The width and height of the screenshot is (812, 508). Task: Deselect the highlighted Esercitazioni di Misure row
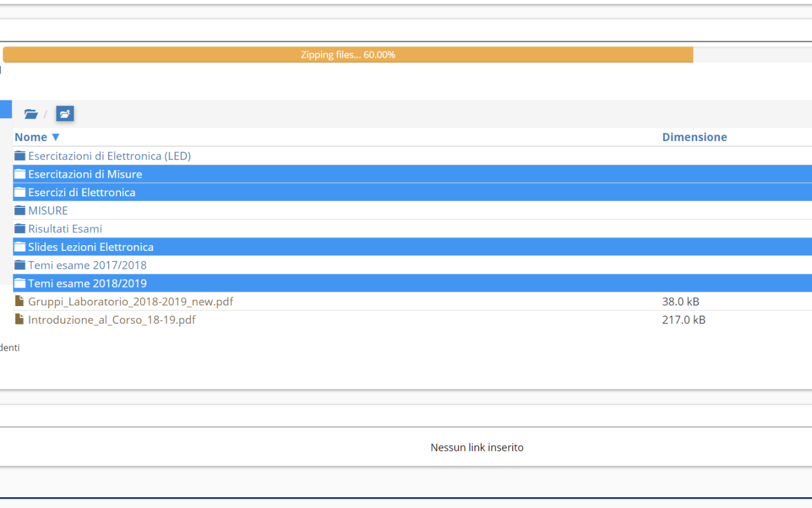pos(84,174)
